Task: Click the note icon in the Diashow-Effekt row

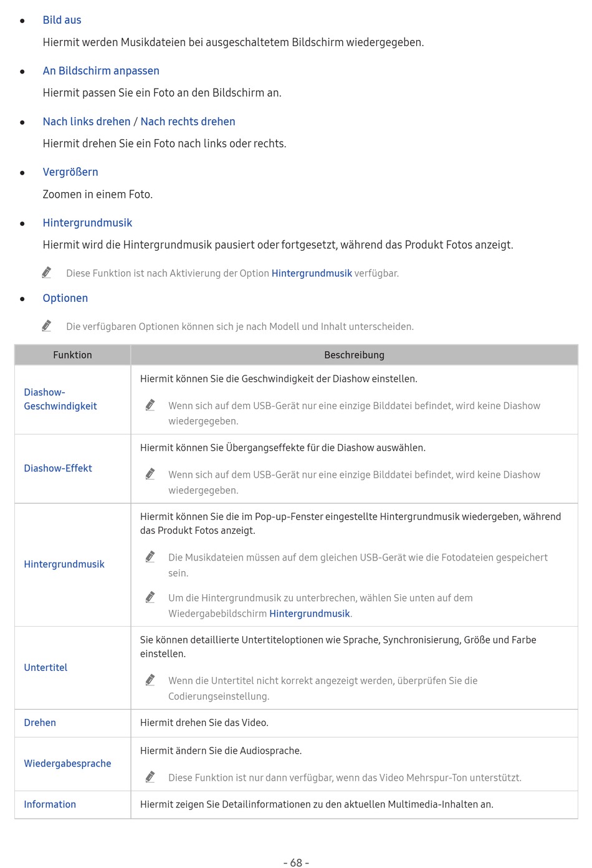Action: point(150,474)
